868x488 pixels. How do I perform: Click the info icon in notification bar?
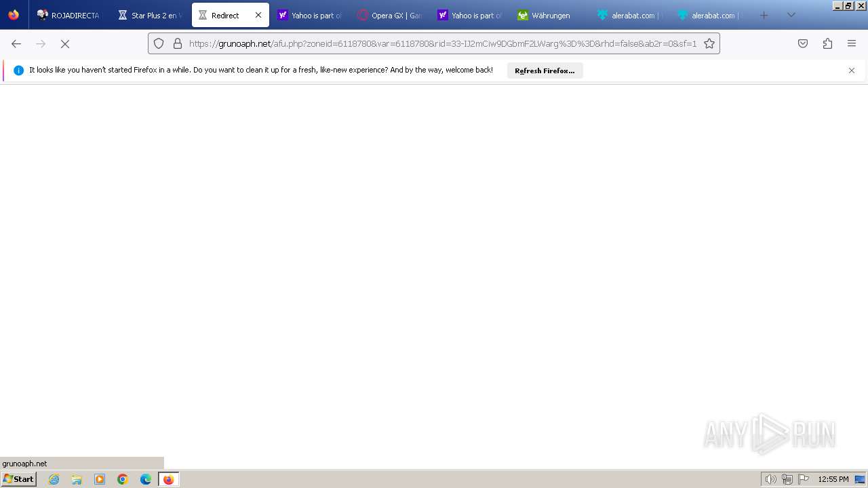[18, 70]
